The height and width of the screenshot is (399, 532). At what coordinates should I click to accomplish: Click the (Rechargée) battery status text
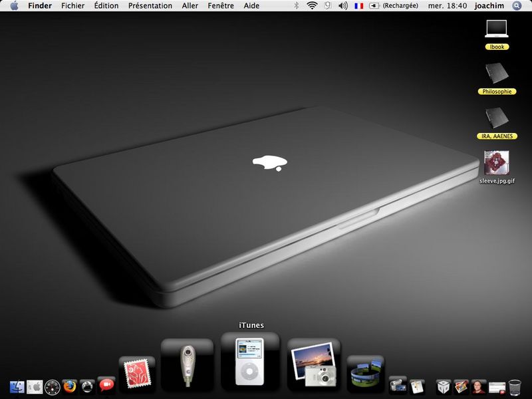click(400, 6)
